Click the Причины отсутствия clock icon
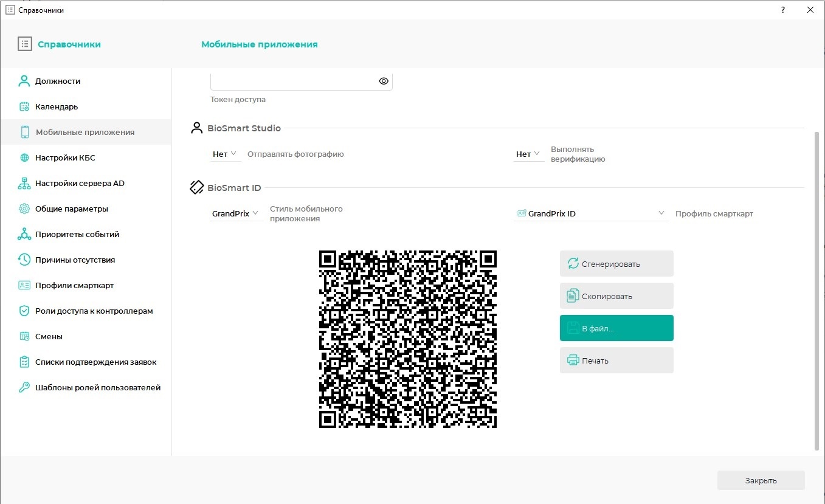Image resolution: width=825 pixels, height=504 pixels. click(24, 260)
